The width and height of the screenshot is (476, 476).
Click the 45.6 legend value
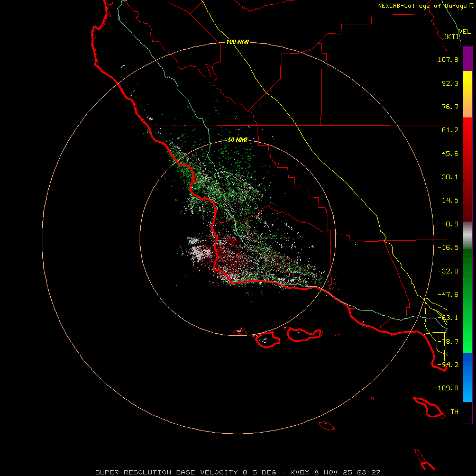click(450, 153)
